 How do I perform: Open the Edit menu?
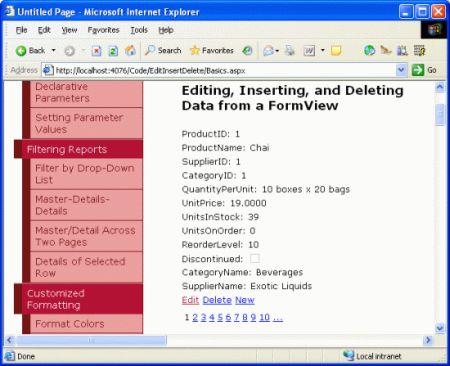tap(44, 30)
